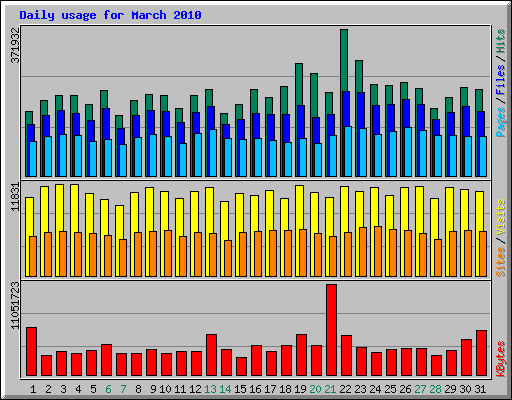The width and height of the screenshot is (512, 400).
Task: Click the day label 31 on the x-axis
Action: point(480,389)
